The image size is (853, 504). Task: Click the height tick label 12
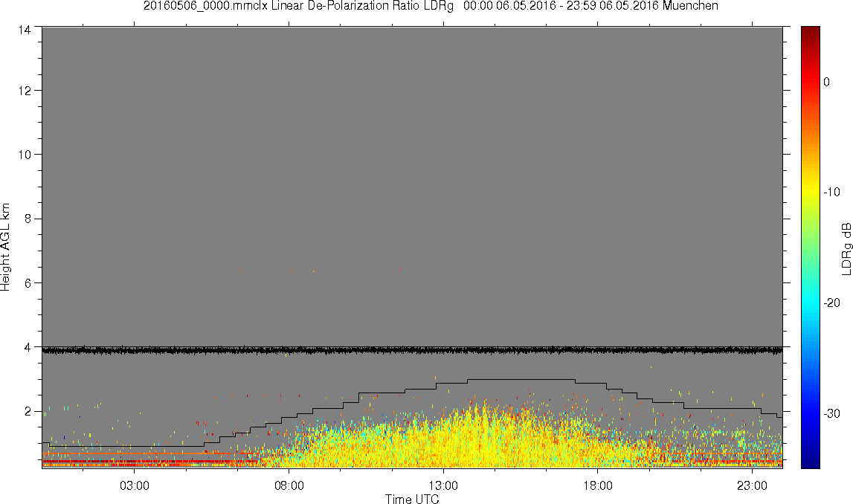(24, 90)
